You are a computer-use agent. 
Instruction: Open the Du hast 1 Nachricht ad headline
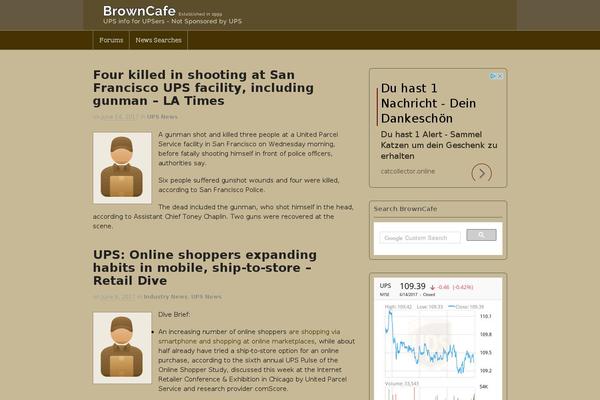coord(429,103)
